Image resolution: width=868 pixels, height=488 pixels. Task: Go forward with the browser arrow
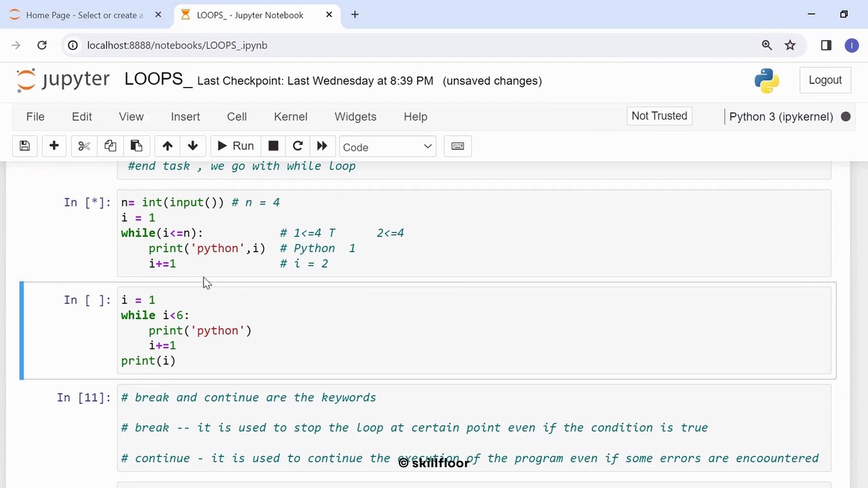click(x=16, y=45)
